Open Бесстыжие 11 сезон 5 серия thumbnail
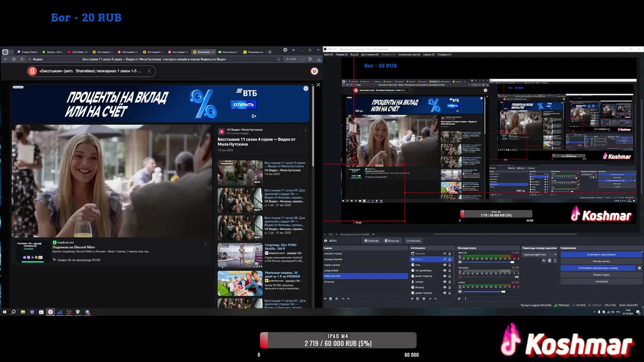Viewport: 644px width, 362px height. (x=240, y=172)
